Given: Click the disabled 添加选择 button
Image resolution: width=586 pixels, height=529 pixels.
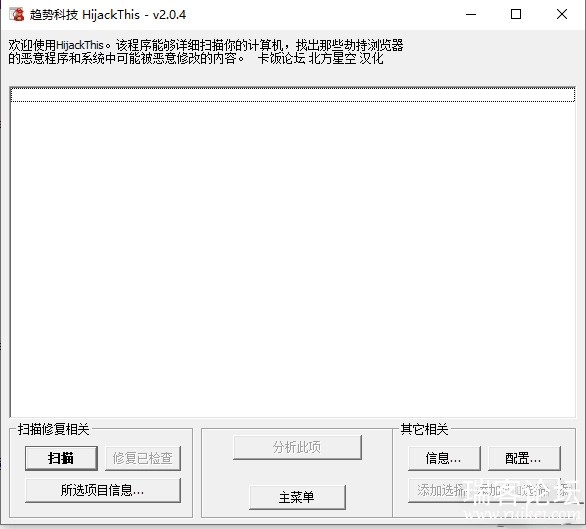Looking at the screenshot, I should point(484,490).
